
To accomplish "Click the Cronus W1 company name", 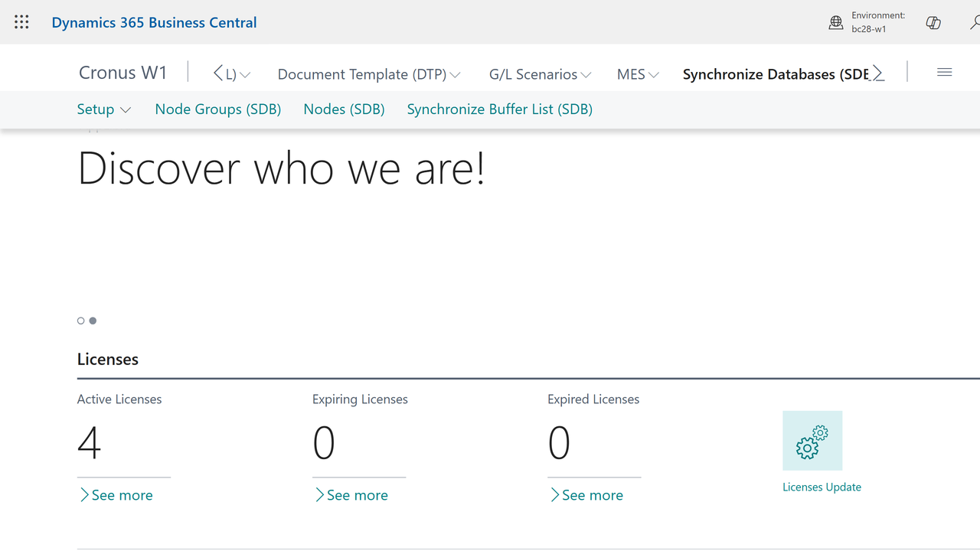I will (122, 73).
